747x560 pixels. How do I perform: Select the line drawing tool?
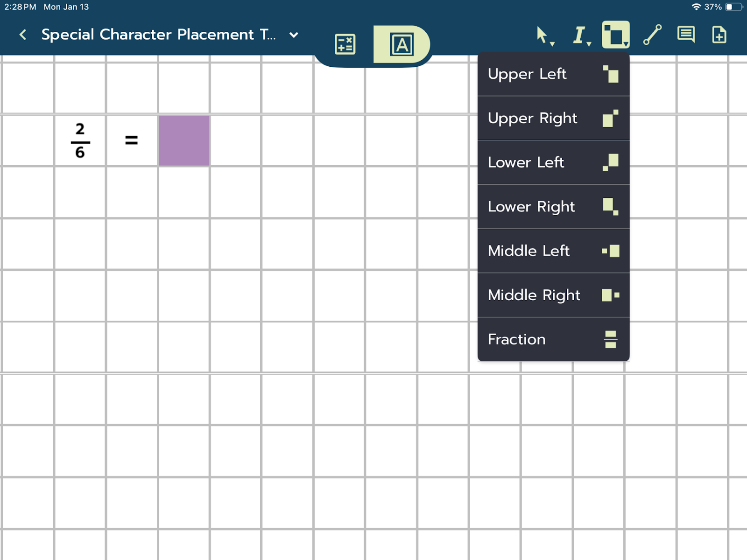click(652, 35)
